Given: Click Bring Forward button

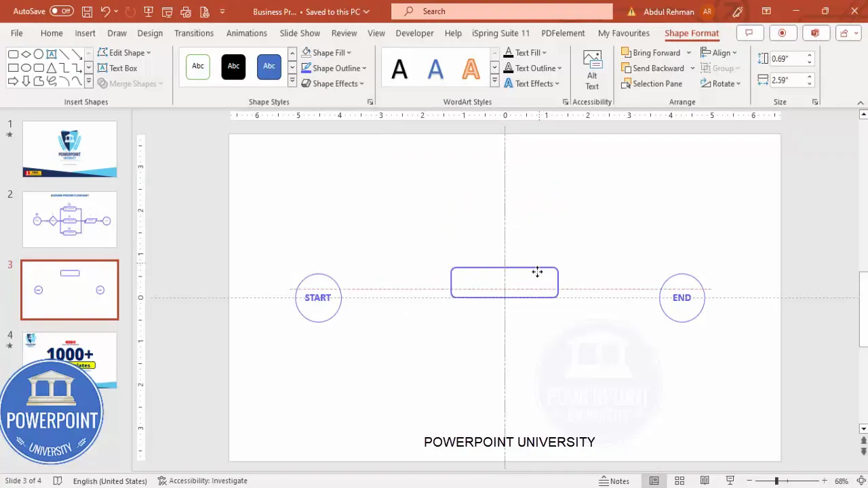Looking at the screenshot, I should (650, 53).
